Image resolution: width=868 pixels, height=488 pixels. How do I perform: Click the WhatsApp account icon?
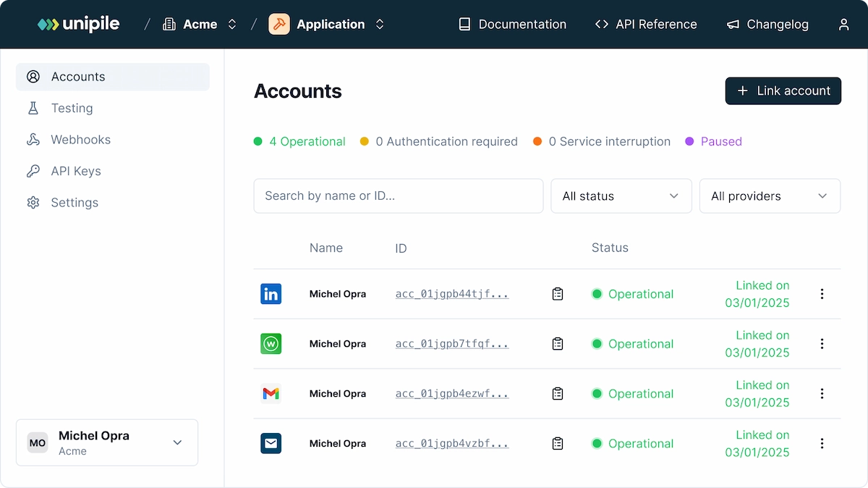click(x=271, y=344)
